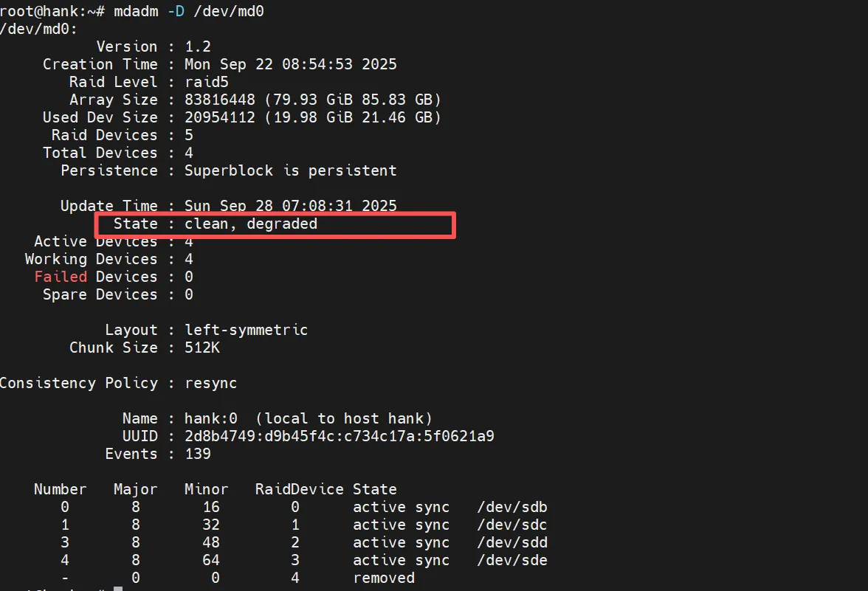Click the "removed" device state entry

point(383,578)
